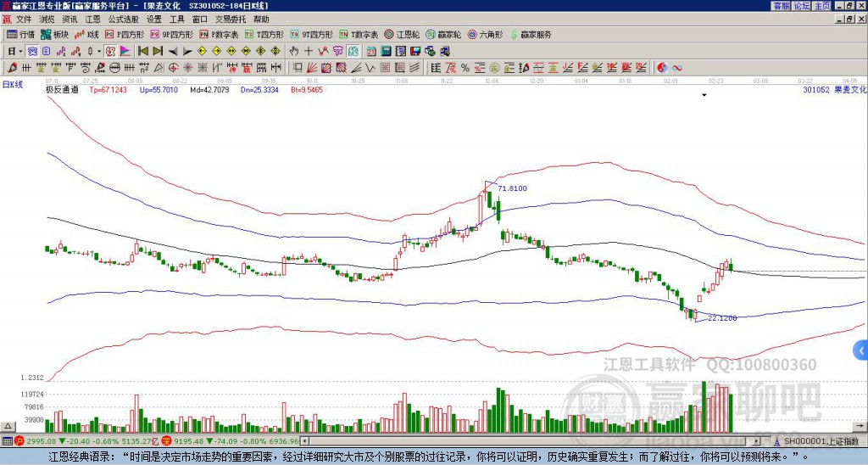Click the red floppy save icon
Screen dimensions: 868x465
tap(415, 52)
